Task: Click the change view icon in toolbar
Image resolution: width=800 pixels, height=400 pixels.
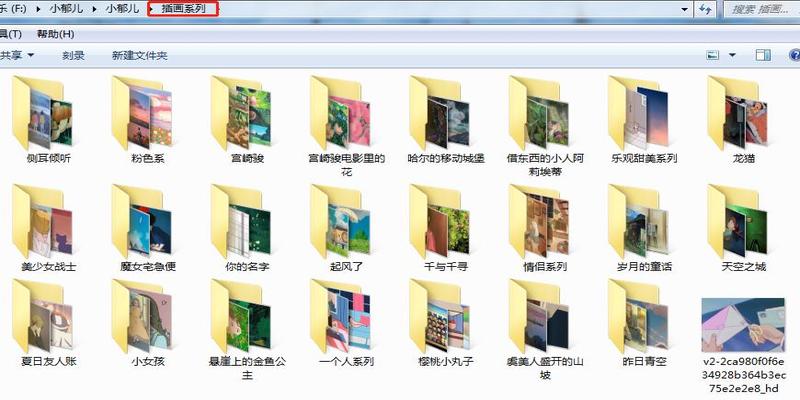Action: point(713,55)
